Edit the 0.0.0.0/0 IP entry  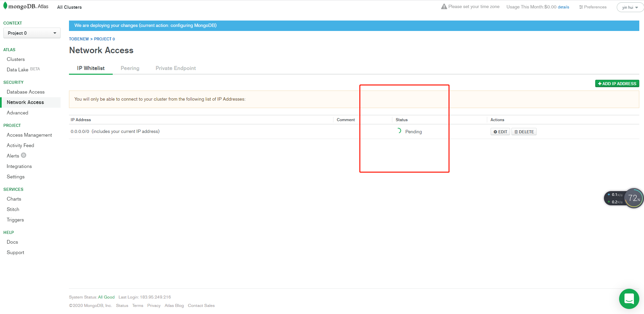click(x=500, y=132)
